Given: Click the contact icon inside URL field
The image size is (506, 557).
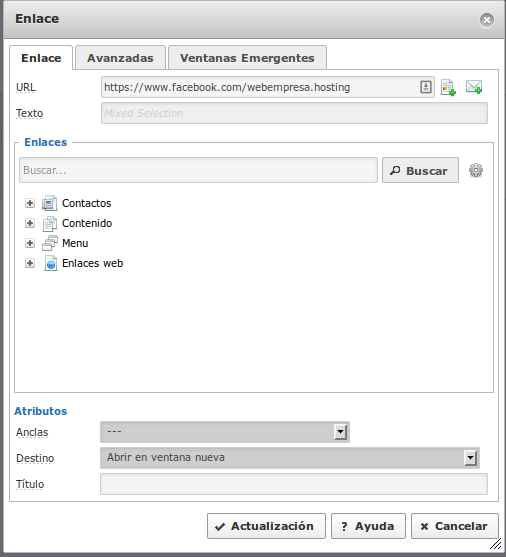Looking at the screenshot, I should point(426,87).
